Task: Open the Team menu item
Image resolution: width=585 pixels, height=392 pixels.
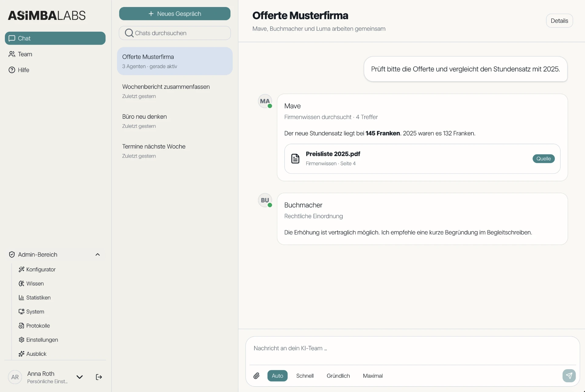Action: point(55,54)
